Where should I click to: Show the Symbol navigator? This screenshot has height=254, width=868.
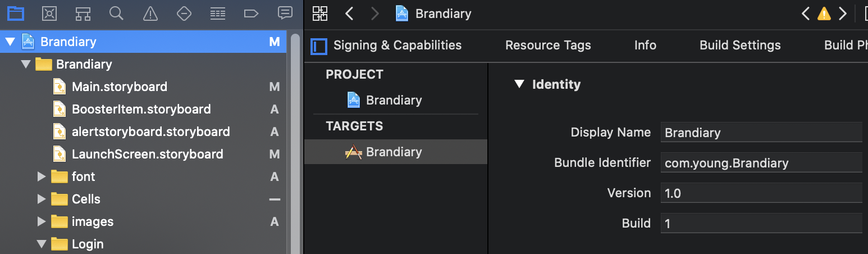point(83,13)
